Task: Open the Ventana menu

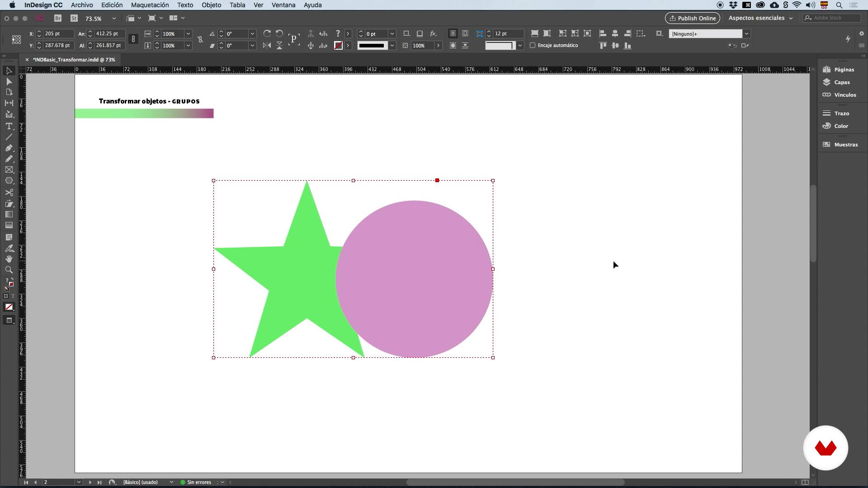Action: 283,5
